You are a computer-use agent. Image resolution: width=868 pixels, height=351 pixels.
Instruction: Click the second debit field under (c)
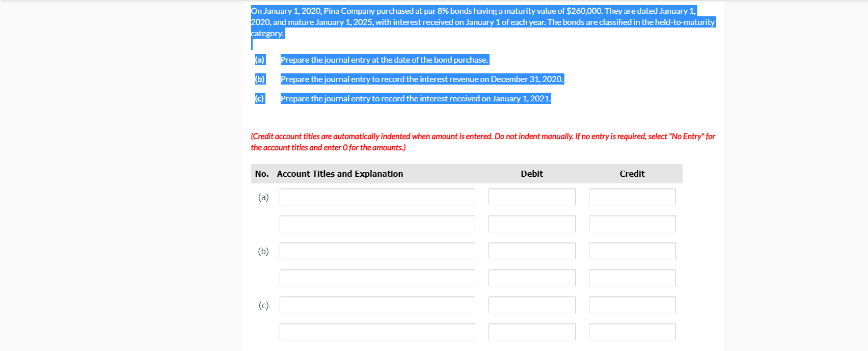(x=532, y=332)
